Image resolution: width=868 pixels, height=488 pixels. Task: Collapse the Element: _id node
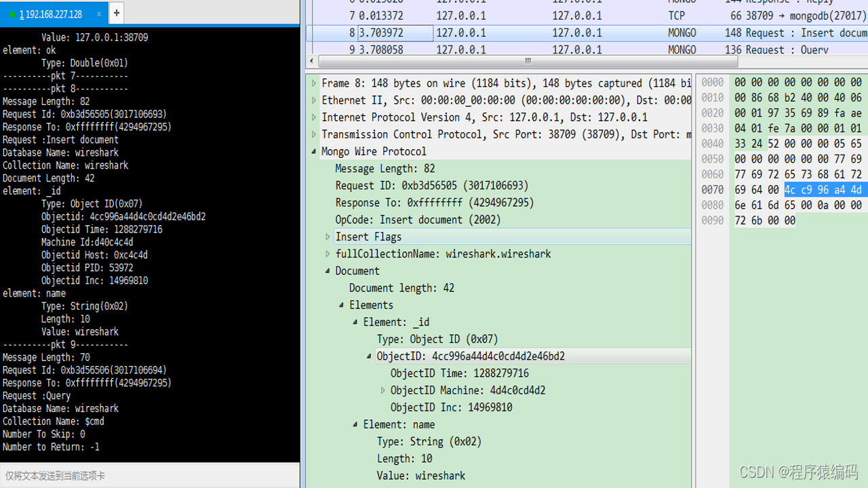[355, 322]
